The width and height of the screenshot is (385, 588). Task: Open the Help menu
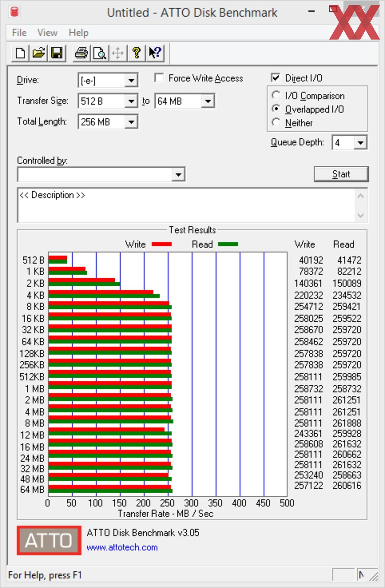pos(78,33)
